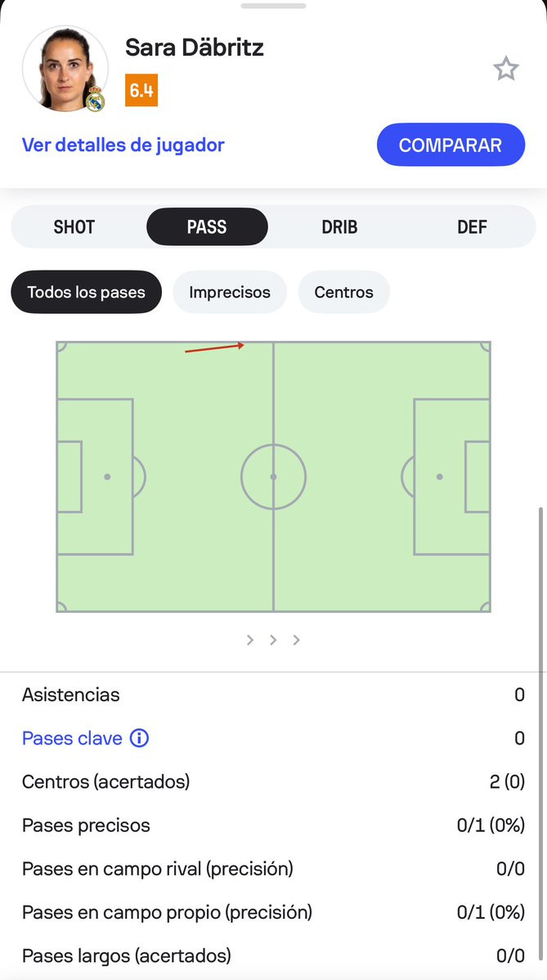Switch to the SHOT tab
The image size is (547, 980).
pos(74,227)
